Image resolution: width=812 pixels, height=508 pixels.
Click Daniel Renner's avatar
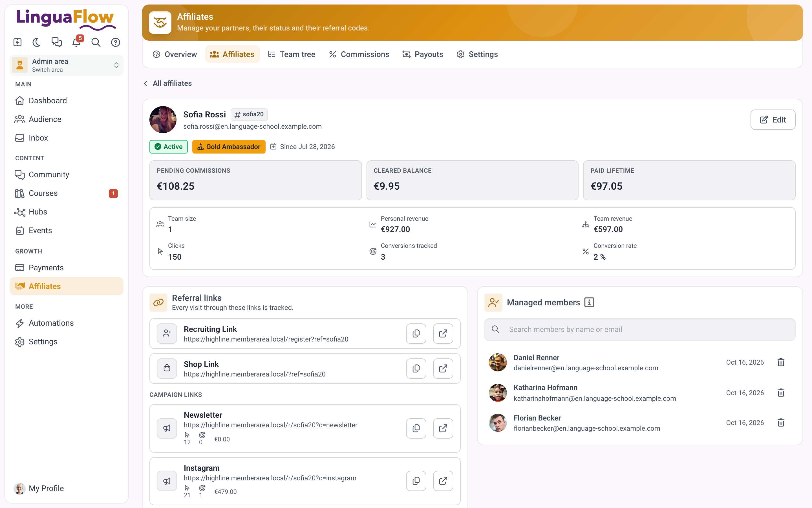[x=498, y=363]
